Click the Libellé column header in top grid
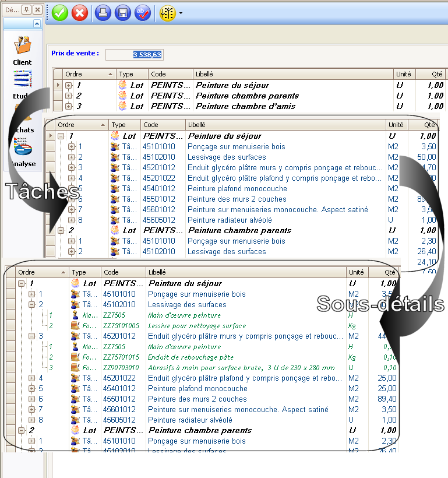 tap(293, 74)
